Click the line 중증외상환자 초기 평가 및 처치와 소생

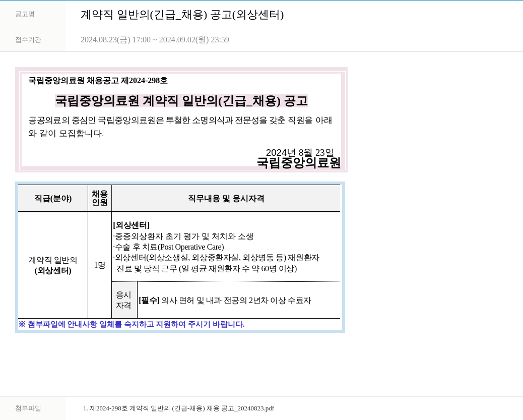click(x=183, y=236)
